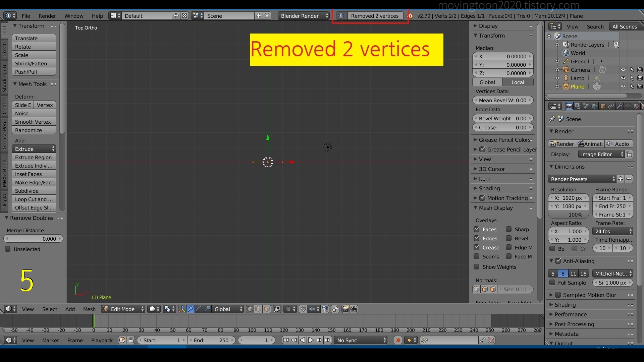The image size is (644, 362).
Task: Open Scene properties tab icon
Action: tap(586, 106)
